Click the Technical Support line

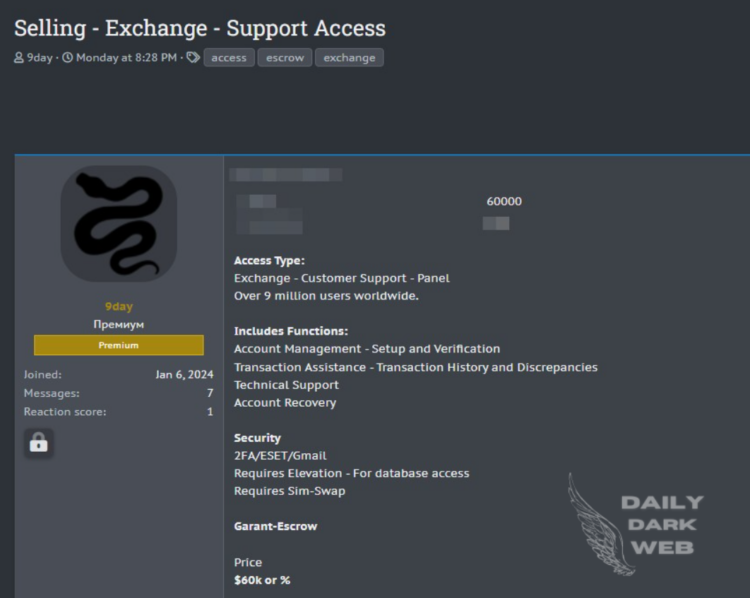287,385
